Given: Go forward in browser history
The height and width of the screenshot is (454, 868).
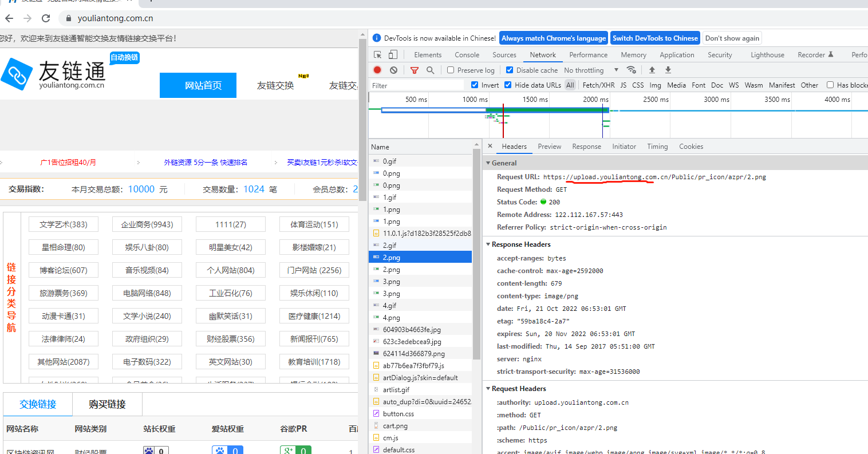Looking at the screenshot, I should click(27, 18).
